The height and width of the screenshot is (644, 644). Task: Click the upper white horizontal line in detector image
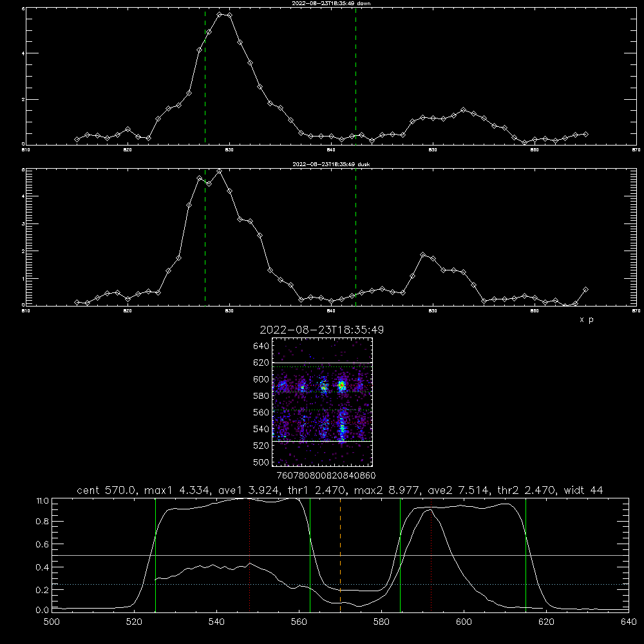pyautogui.click(x=322, y=363)
